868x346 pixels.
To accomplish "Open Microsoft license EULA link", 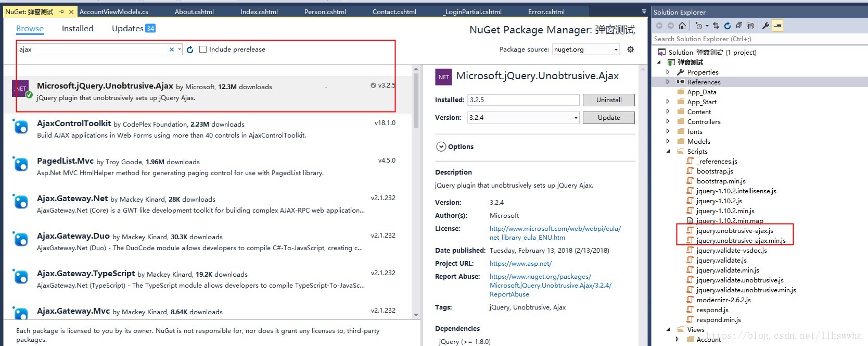I will 555,233.
